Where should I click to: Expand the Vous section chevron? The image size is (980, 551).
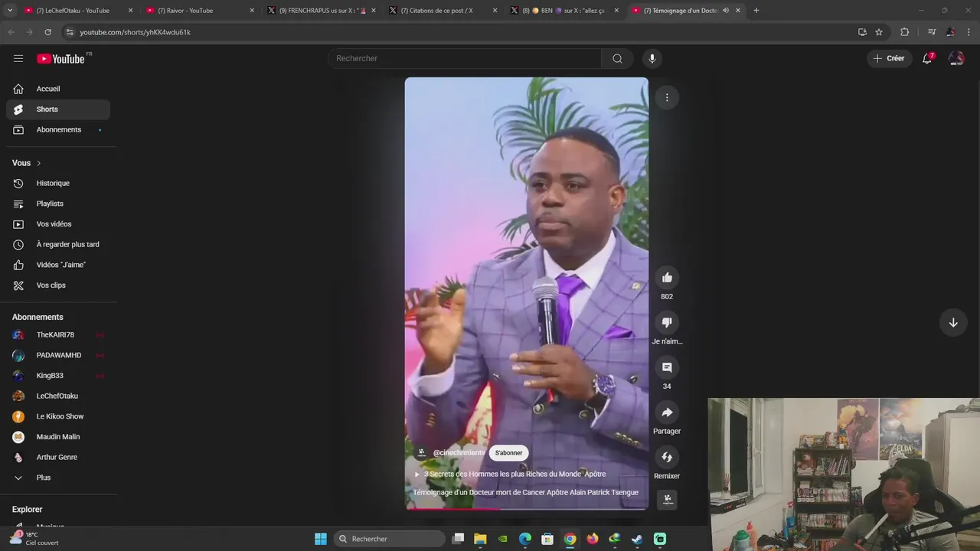[38, 163]
